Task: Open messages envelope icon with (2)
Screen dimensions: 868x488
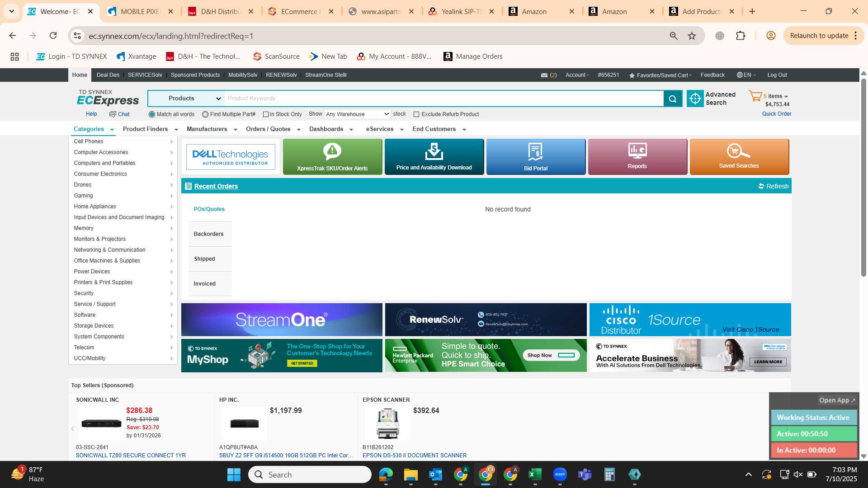Action: (544, 75)
